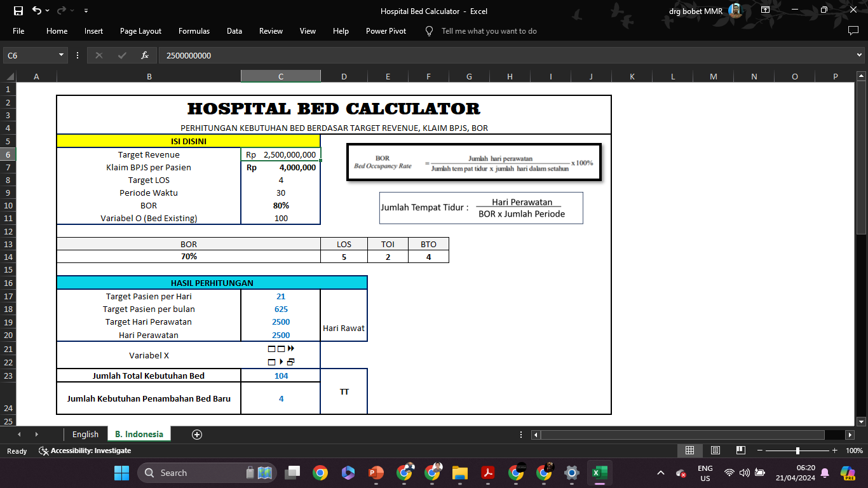868x488 pixels.
Task: Select the B. Indonesia sheet tab
Action: (x=139, y=434)
